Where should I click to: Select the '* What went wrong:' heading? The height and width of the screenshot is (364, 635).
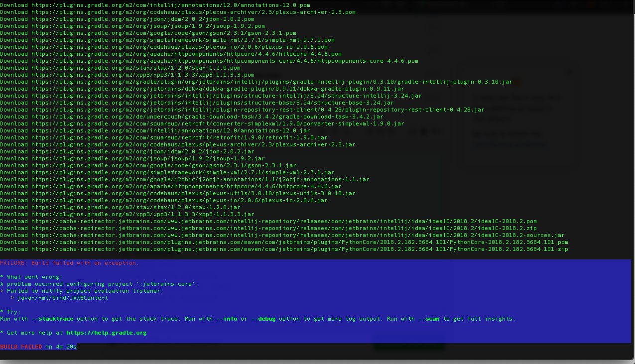[31, 277]
